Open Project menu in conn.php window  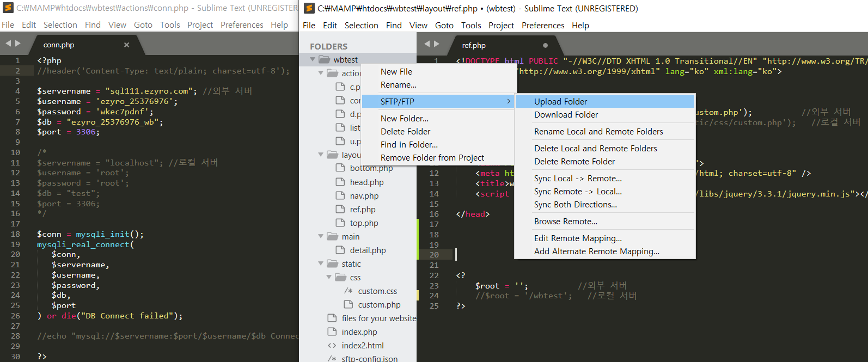click(x=200, y=24)
